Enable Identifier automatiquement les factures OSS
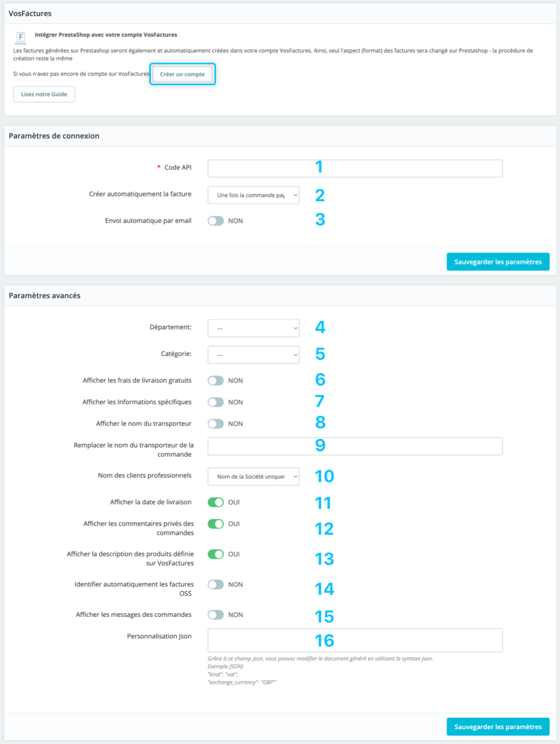 pyautogui.click(x=216, y=584)
